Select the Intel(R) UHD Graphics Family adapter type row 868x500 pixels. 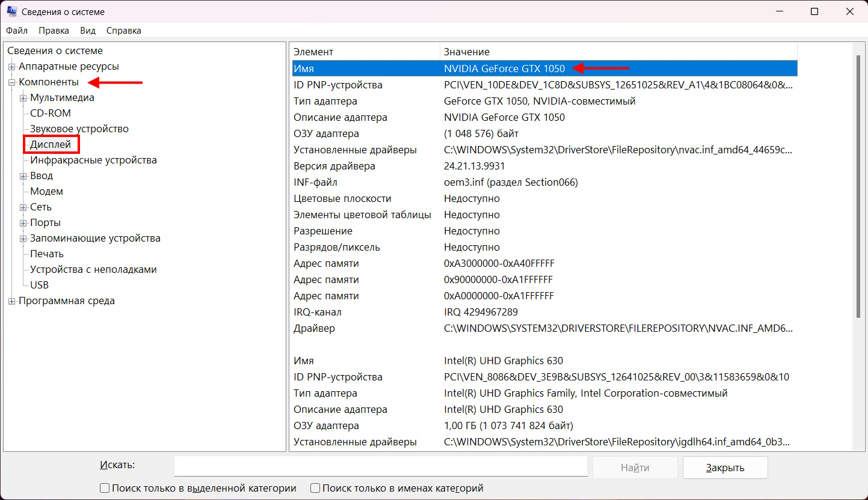[544, 393]
